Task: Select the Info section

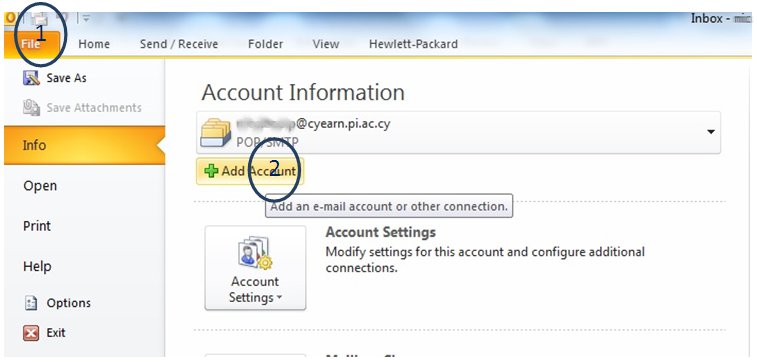Action: [x=84, y=145]
